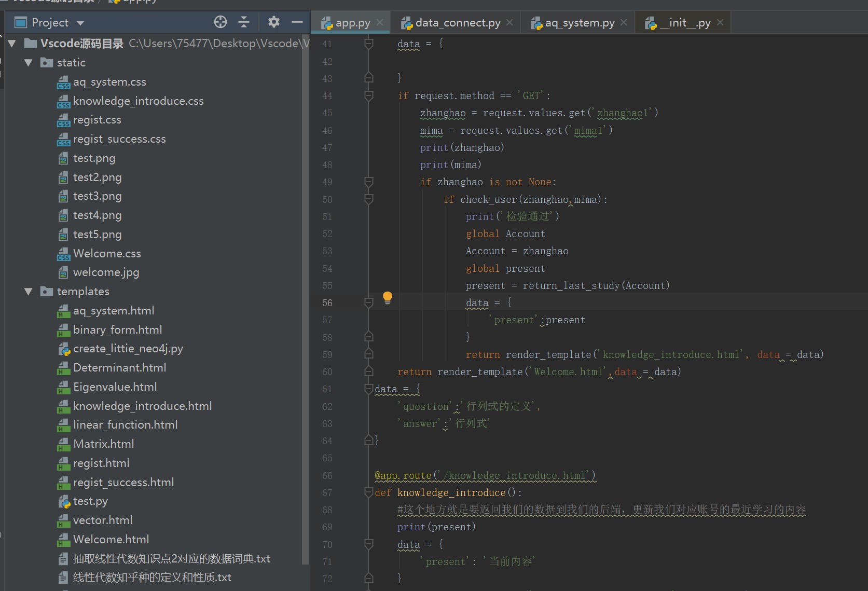Image resolution: width=868 pixels, height=591 pixels.
Task: Select regist.css in the tree
Action: pos(97,120)
